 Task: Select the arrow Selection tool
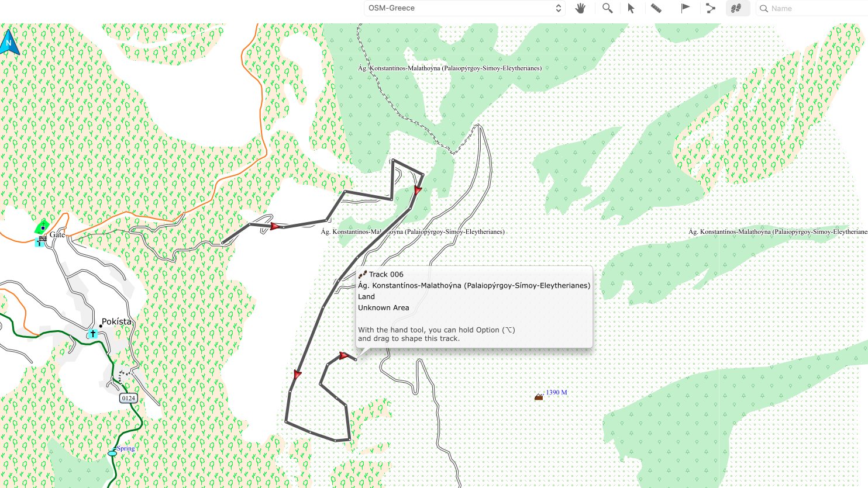pyautogui.click(x=631, y=8)
